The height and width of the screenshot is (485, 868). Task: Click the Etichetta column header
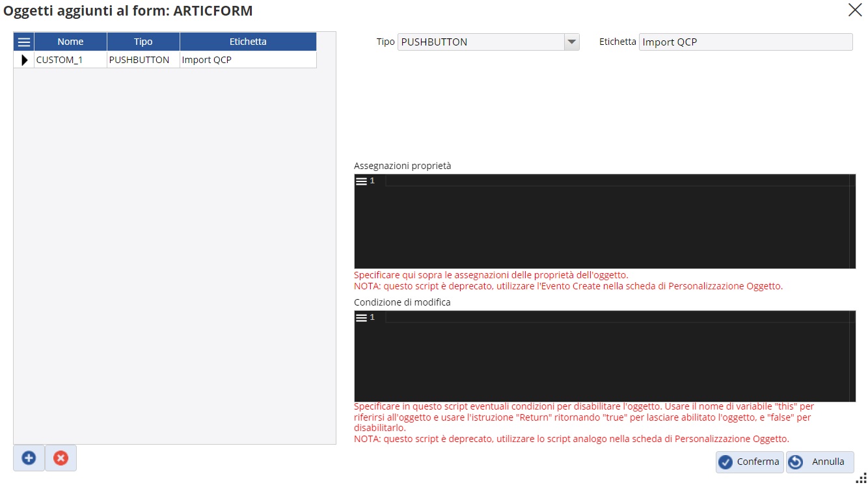click(x=248, y=42)
